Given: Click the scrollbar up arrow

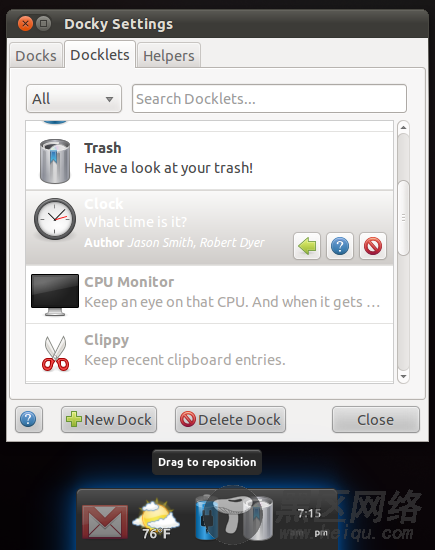Looking at the screenshot, I should 403,127.
